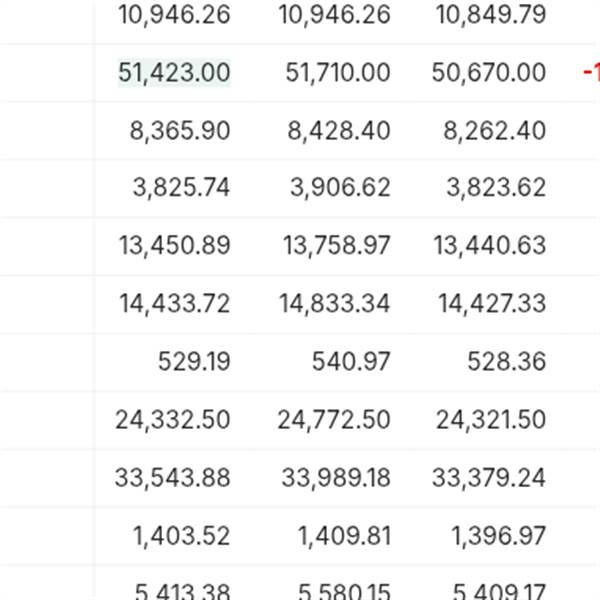Click the 51,710.00 value
Image resolution: width=600 pixels, height=600 pixels.
pyautogui.click(x=338, y=73)
